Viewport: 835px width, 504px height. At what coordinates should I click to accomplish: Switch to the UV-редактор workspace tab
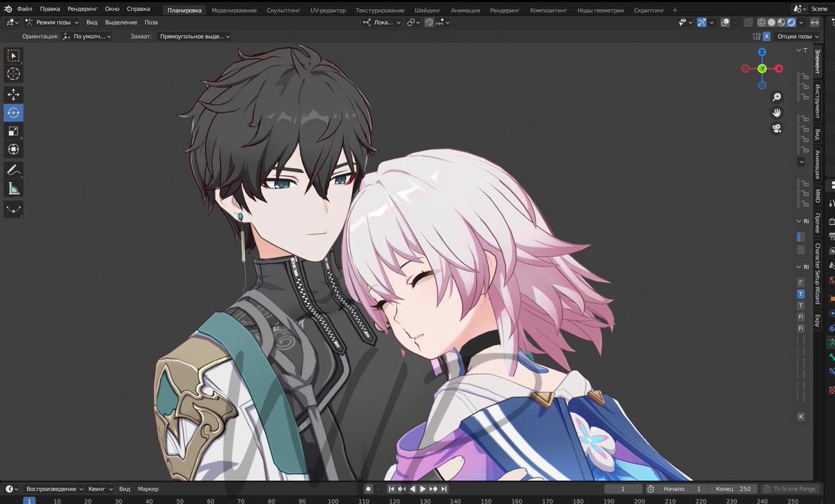tap(328, 10)
